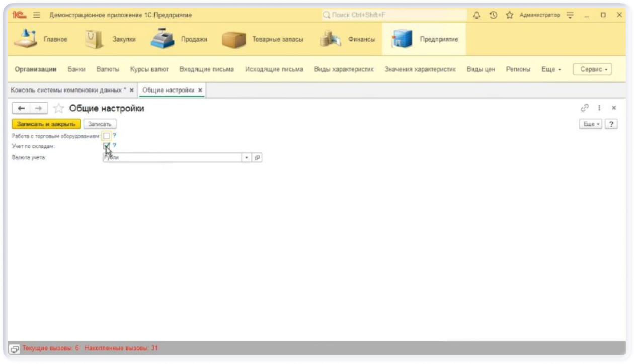Viewport: 635px width, 364px height.
Task: Open the Сервис dropdown menu
Action: tap(592, 69)
